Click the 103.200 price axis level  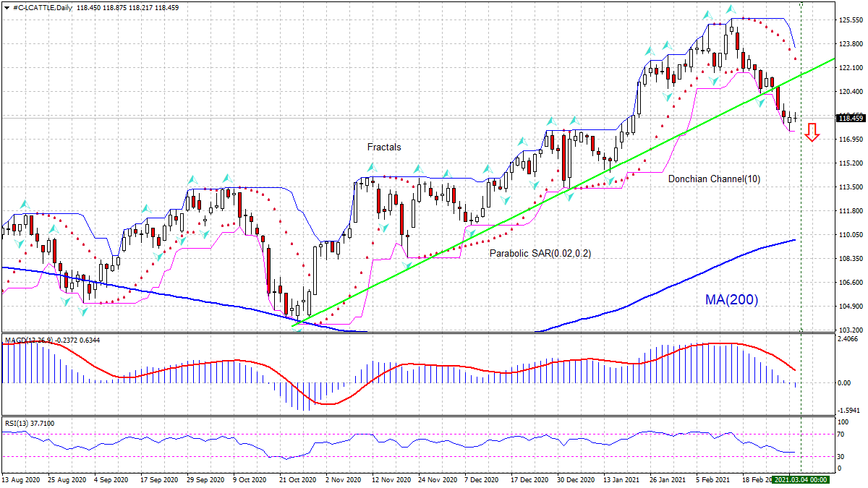tap(851, 330)
